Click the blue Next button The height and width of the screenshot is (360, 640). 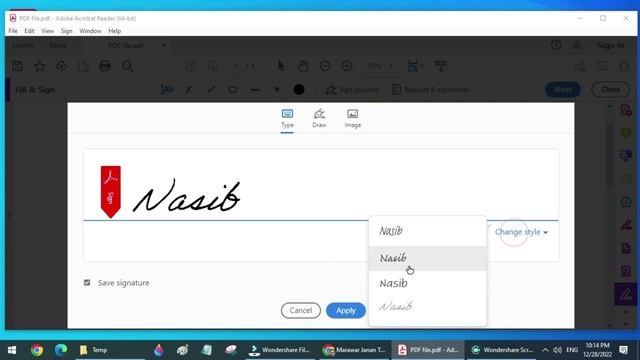click(x=562, y=89)
